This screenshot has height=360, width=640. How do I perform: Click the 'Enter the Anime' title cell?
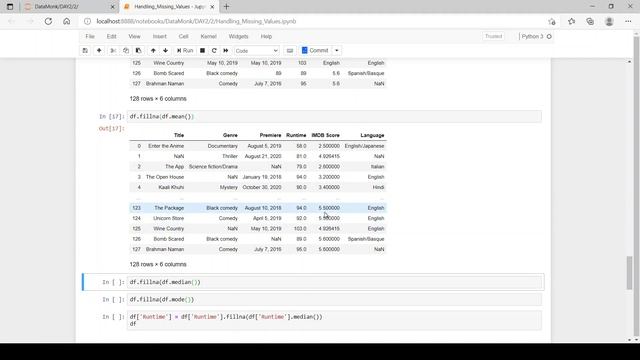coord(166,146)
